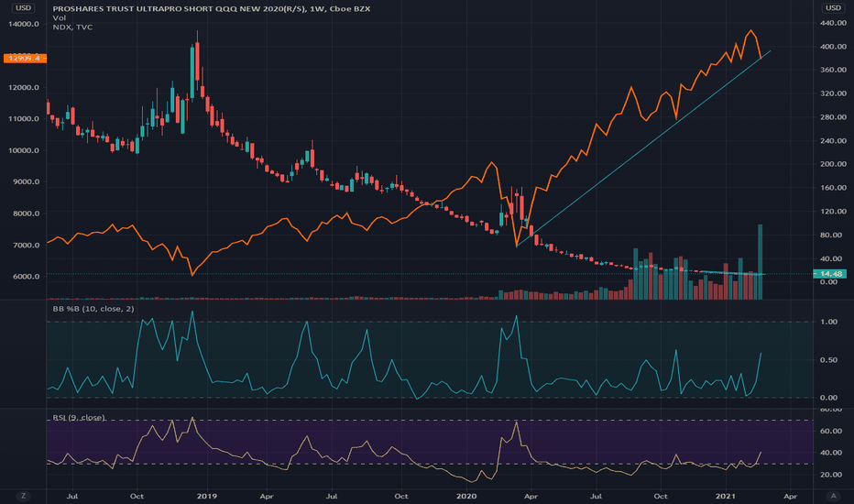Toggle the A auto-scale button at bottom right
This screenshot has height=504, width=854.
pos(833,496)
